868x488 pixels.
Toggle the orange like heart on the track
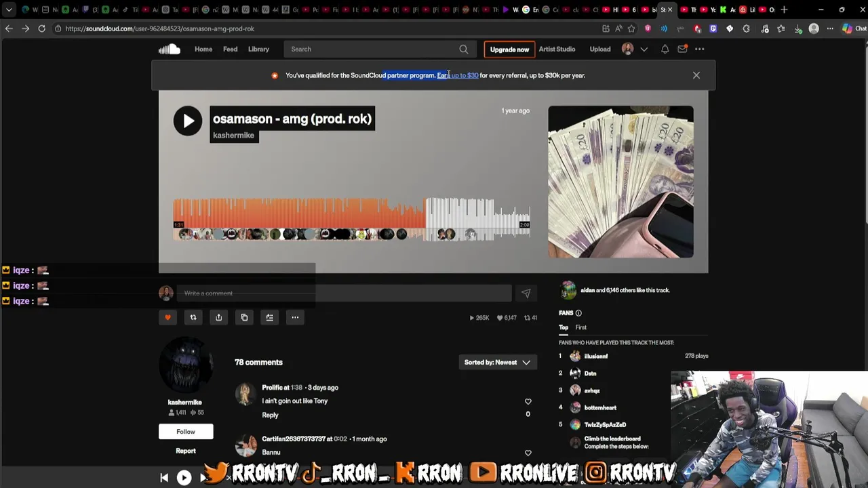(167, 317)
